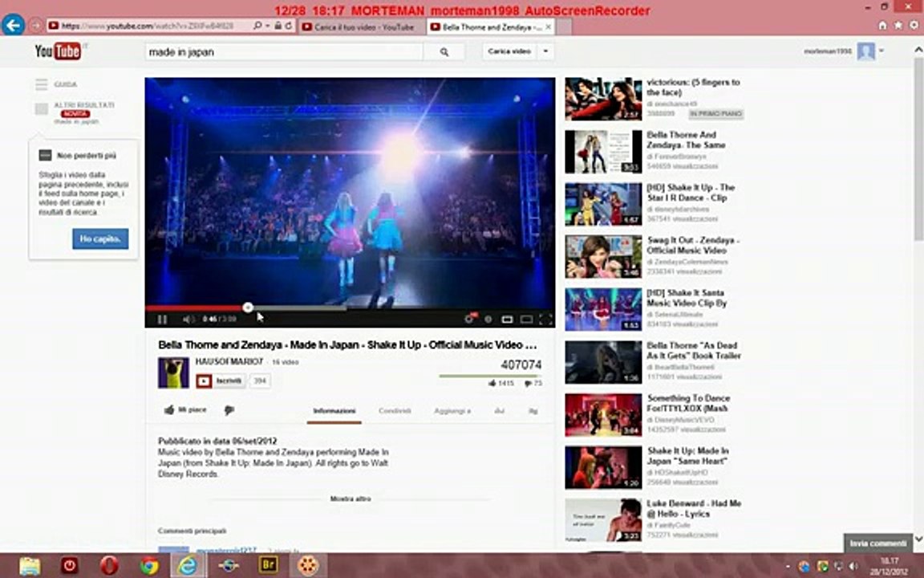Click the search magnifier button
This screenshot has height=578, width=924.
444,52
